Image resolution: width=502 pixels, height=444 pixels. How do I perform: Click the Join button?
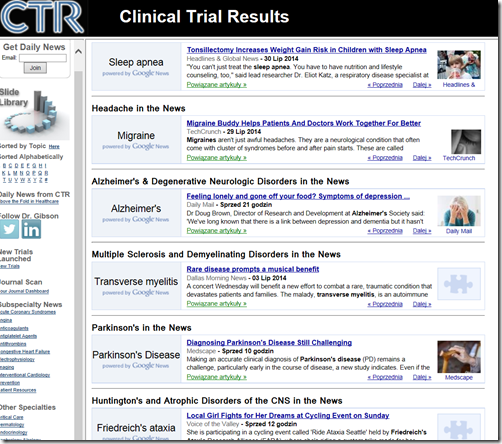(35, 68)
